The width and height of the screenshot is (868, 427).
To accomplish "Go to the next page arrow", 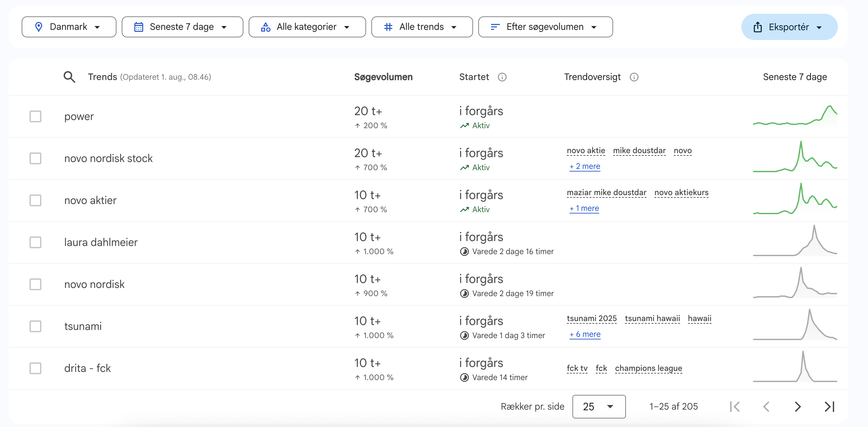I will (x=797, y=406).
